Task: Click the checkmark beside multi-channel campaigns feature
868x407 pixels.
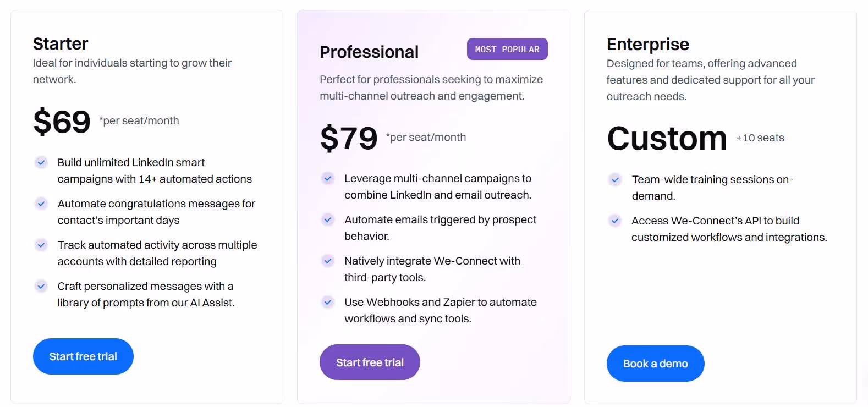Action: (328, 178)
